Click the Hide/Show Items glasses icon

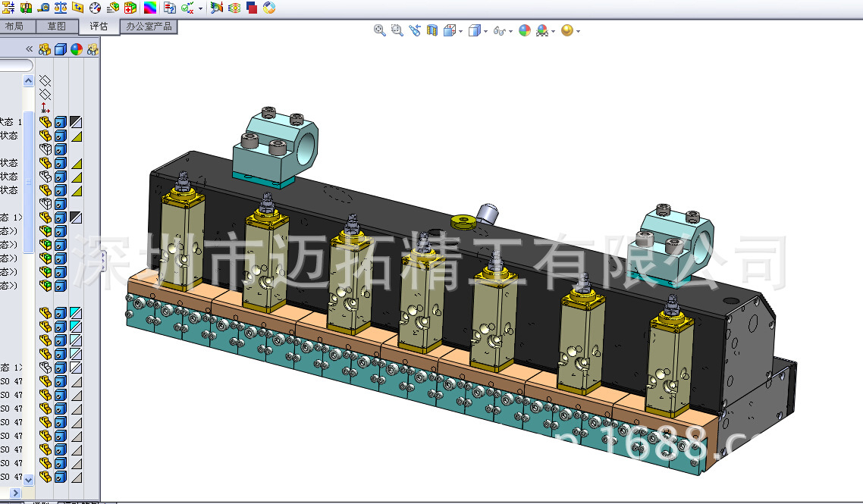(x=499, y=31)
